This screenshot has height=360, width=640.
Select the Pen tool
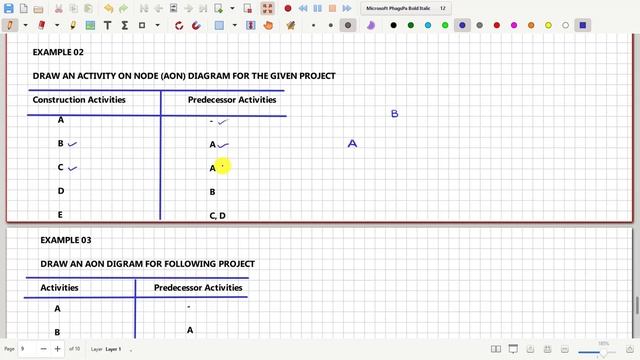[x=10, y=25]
